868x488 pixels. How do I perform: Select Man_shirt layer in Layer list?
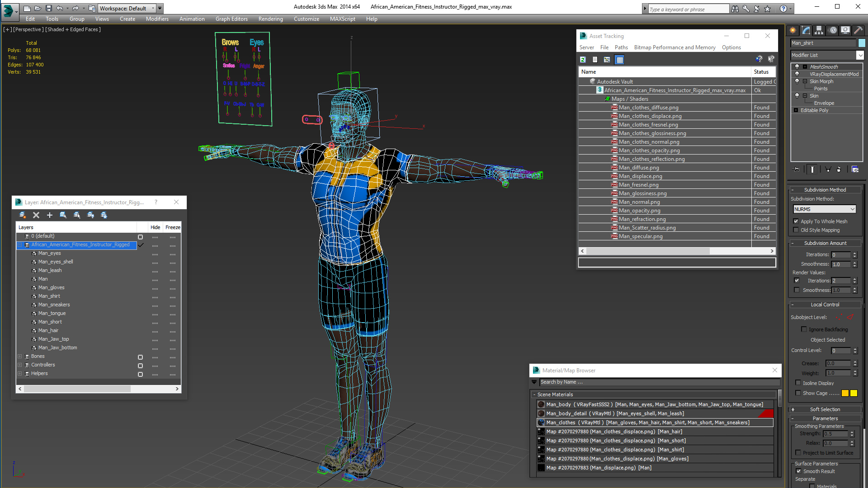tap(49, 296)
